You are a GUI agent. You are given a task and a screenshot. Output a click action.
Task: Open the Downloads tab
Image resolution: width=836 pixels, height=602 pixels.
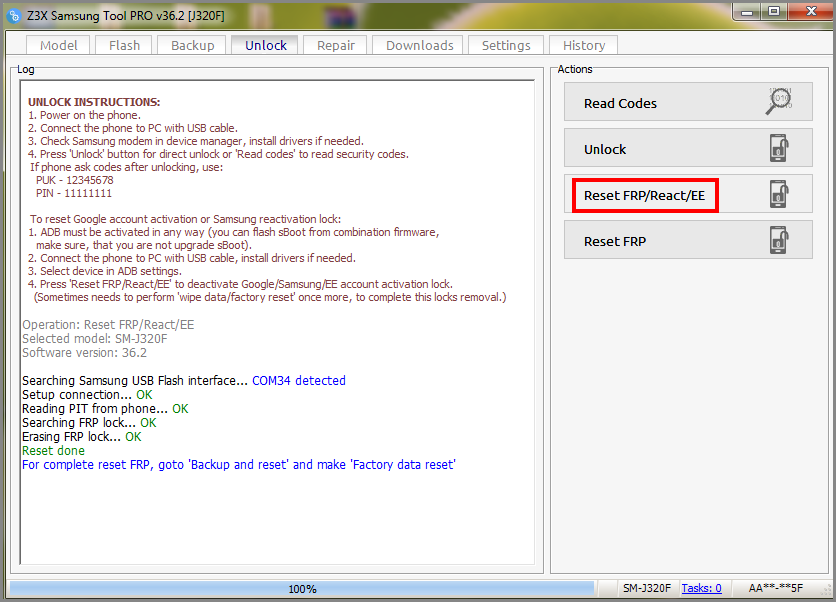[x=420, y=45]
